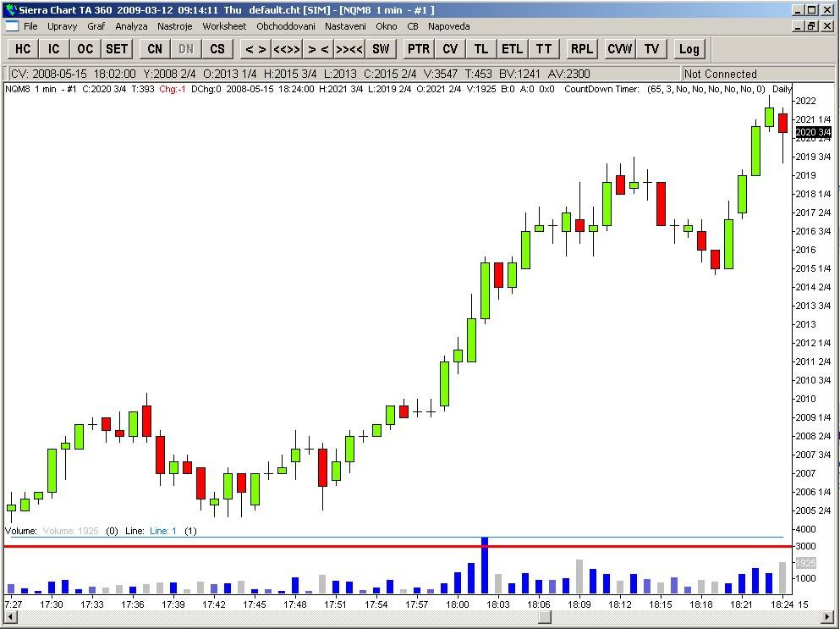This screenshot has height=629, width=840.
Task: Expand bar spacing with < > button
Action: click(255, 49)
